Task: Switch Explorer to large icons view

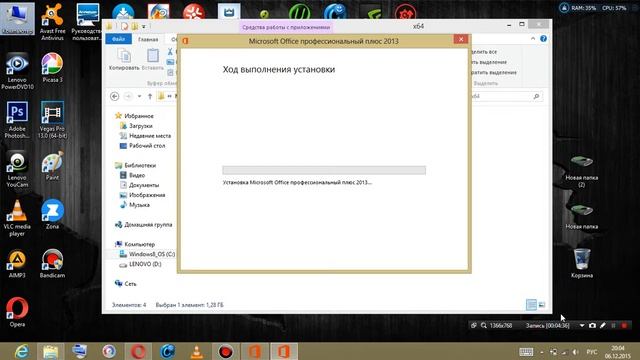Action: click(x=542, y=304)
